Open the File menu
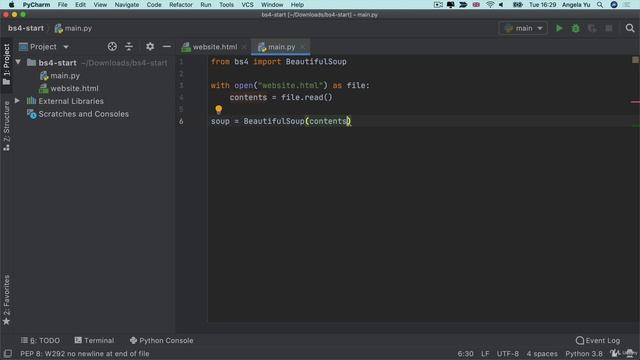The image size is (640, 360). 62,4
